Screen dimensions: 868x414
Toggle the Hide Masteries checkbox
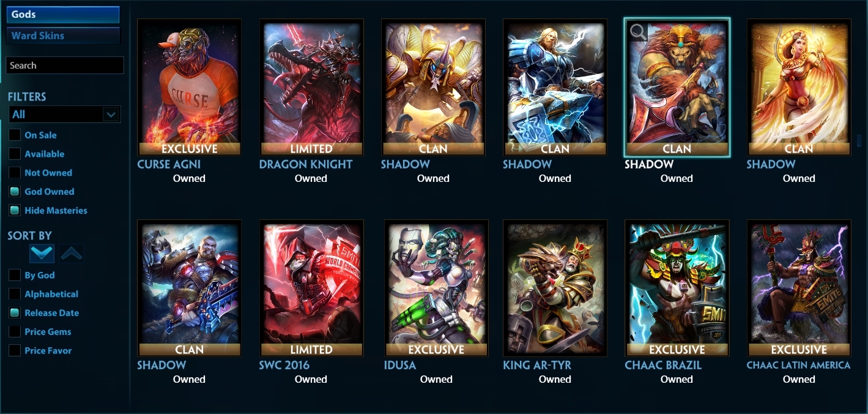click(15, 210)
